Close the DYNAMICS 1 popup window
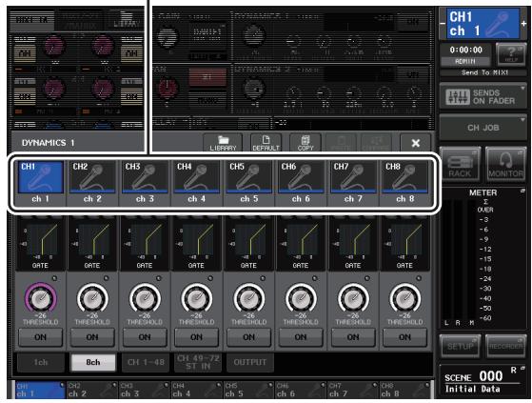 [416, 143]
